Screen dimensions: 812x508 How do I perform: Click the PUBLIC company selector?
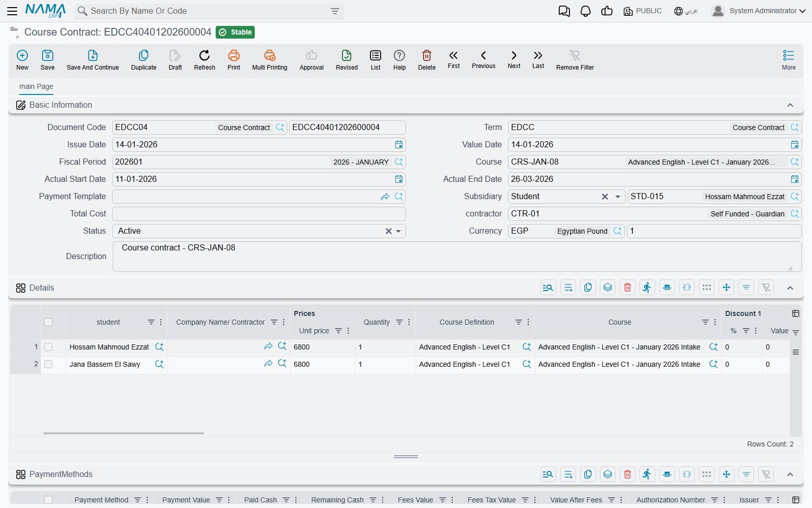click(x=642, y=11)
